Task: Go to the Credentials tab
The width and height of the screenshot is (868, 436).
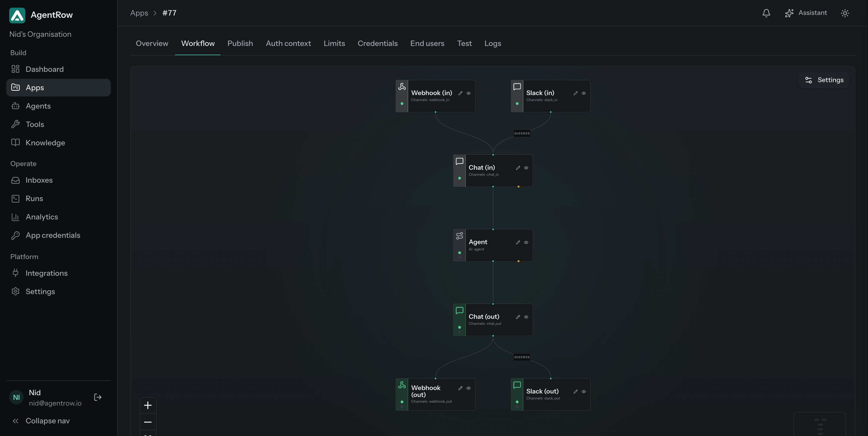Action: point(378,43)
